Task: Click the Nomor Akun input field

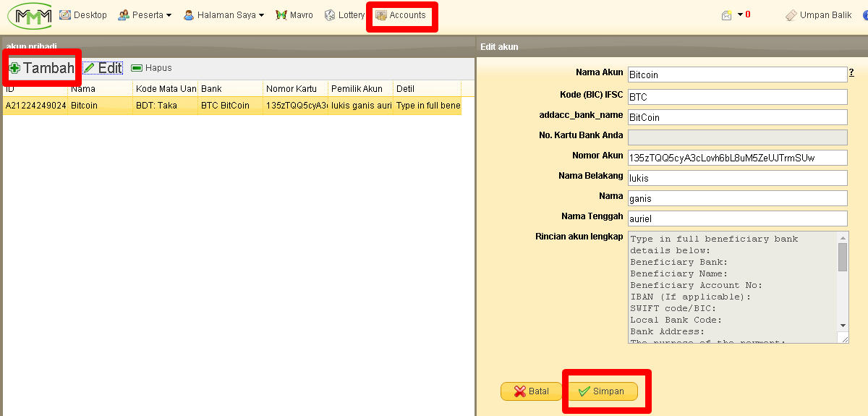Action: (737, 158)
